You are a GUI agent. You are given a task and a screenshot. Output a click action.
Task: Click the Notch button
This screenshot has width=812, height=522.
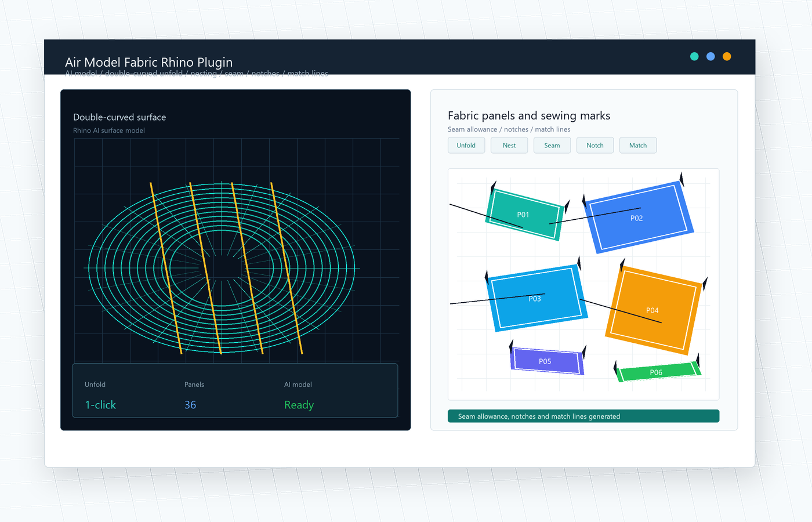pyautogui.click(x=595, y=145)
